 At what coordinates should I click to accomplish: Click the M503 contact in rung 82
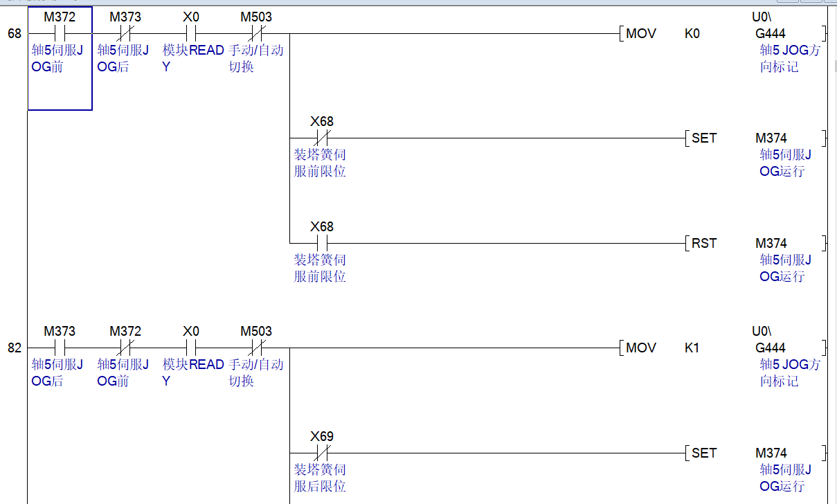pyautogui.click(x=256, y=348)
